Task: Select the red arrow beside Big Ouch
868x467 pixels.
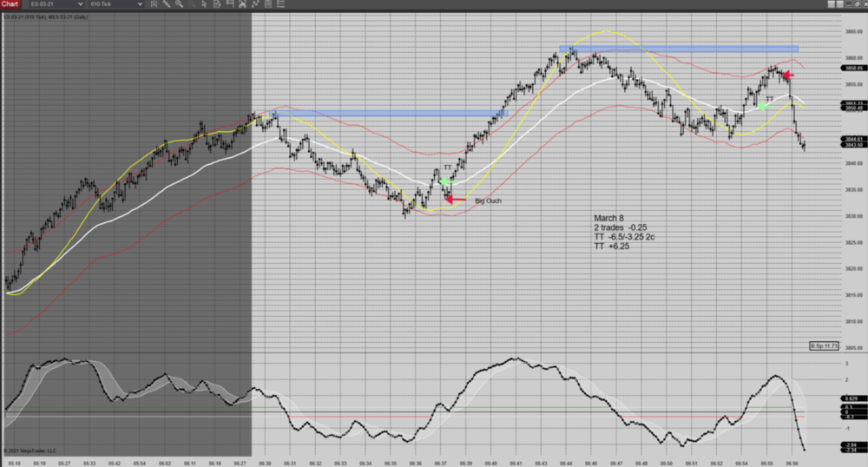Action: [456, 200]
